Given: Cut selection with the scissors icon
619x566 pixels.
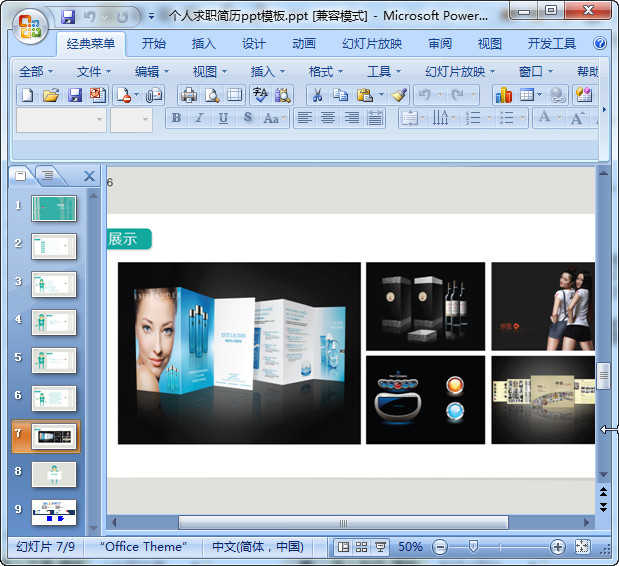Looking at the screenshot, I should click(317, 95).
